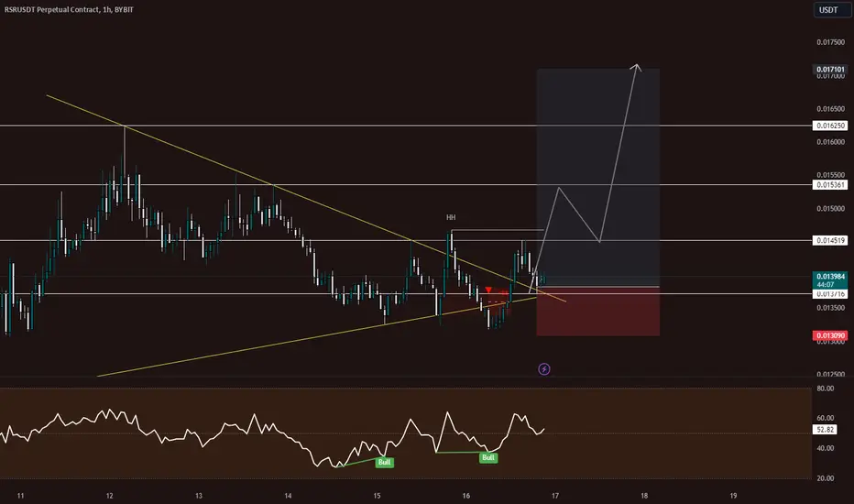Viewport: 854px width, 504px height.
Task: Select the 0.017101 target price label
Action: click(830, 70)
